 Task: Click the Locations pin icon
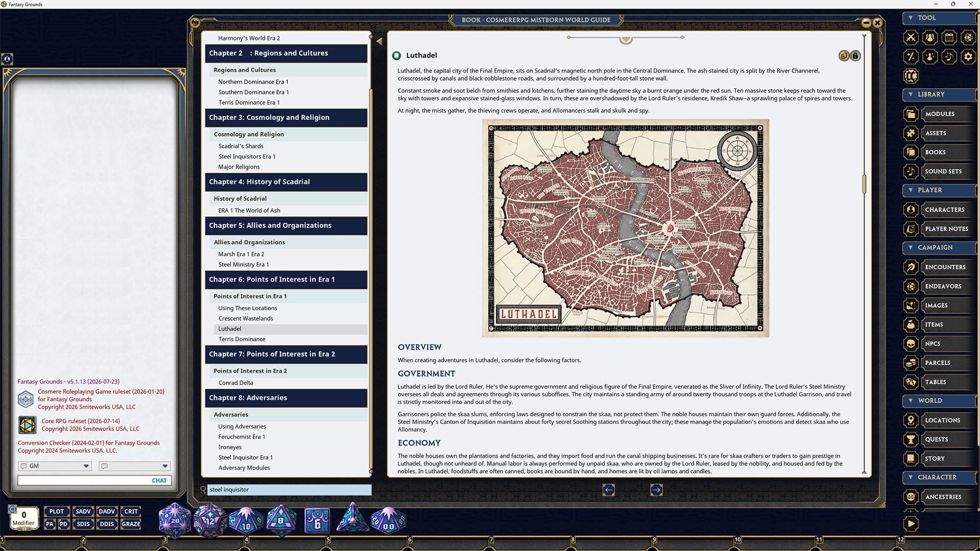tap(911, 420)
